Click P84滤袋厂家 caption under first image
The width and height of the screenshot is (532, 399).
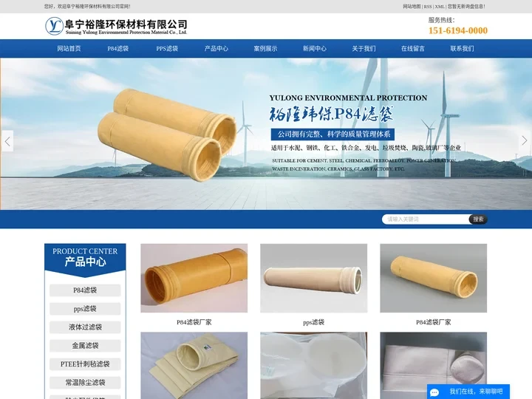194,322
